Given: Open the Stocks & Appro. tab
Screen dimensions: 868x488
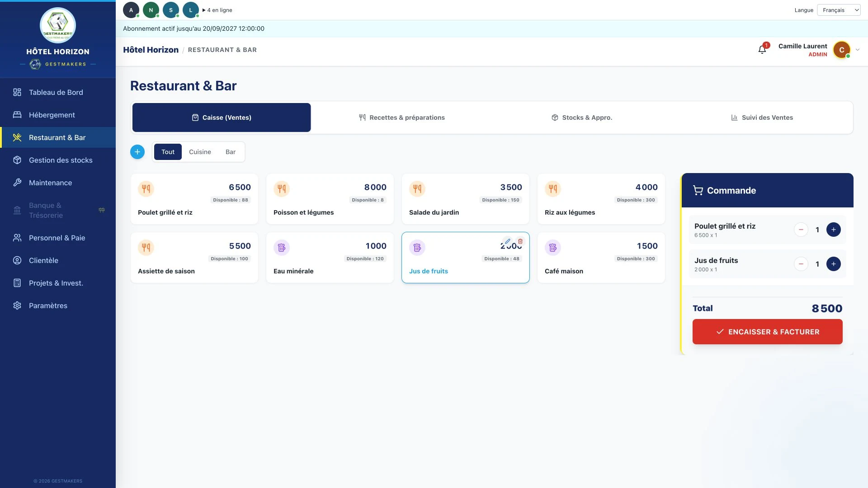Looking at the screenshot, I should (582, 117).
